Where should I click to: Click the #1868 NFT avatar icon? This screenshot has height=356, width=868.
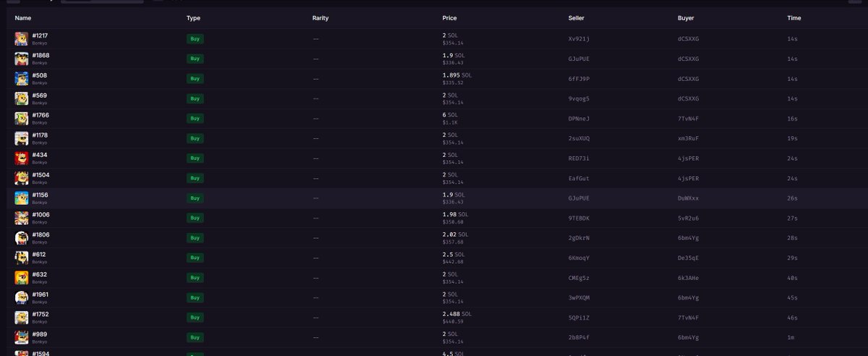pos(22,59)
